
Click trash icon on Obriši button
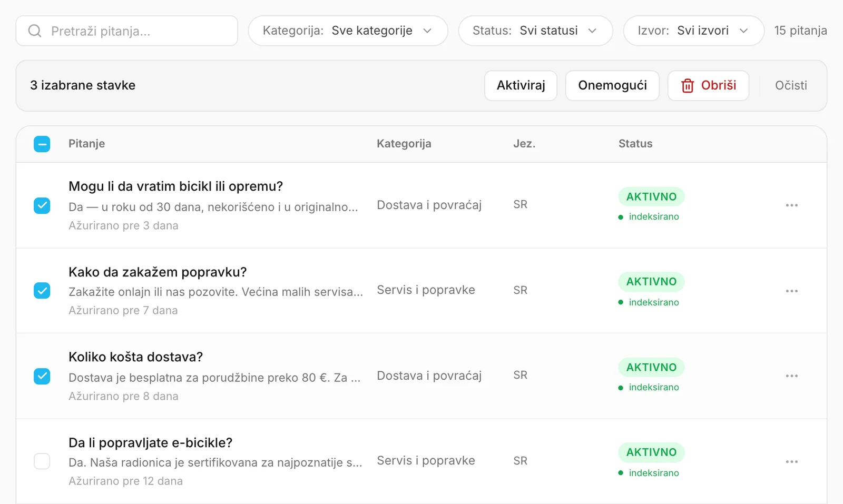pyautogui.click(x=688, y=85)
